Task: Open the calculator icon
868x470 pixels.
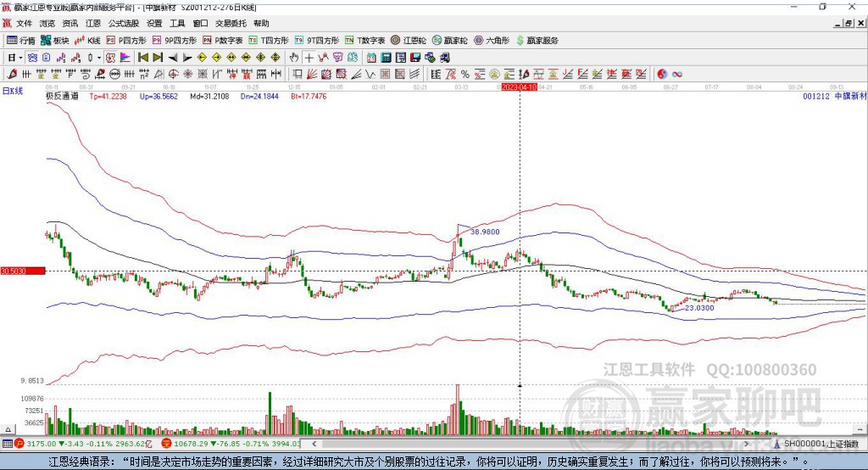Action: click(386, 58)
